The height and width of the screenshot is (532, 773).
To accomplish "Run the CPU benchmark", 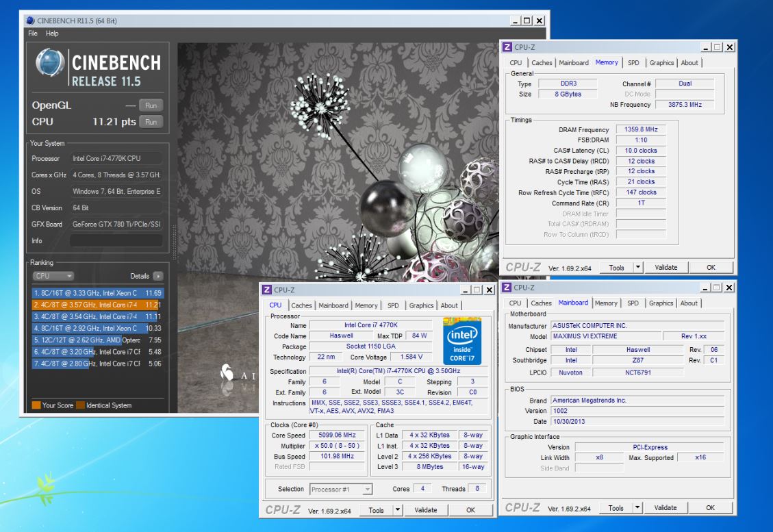I will 151,122.
